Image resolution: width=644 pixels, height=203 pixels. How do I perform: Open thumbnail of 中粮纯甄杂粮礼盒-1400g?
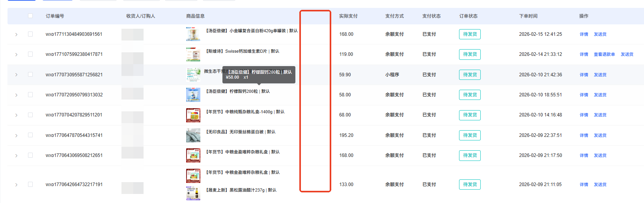193,115
